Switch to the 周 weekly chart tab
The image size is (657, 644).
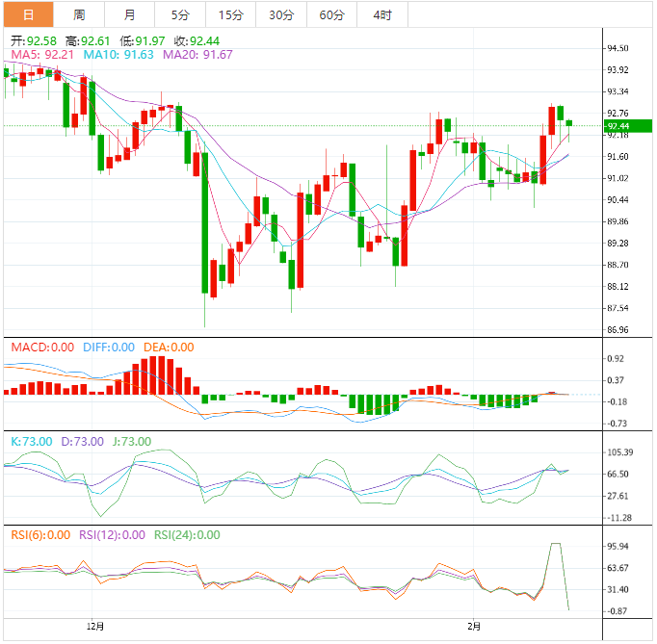click(x=79, y=14)
